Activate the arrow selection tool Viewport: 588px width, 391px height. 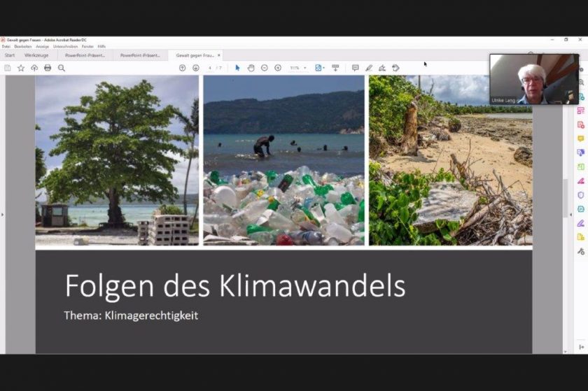[x=237, y=68]
